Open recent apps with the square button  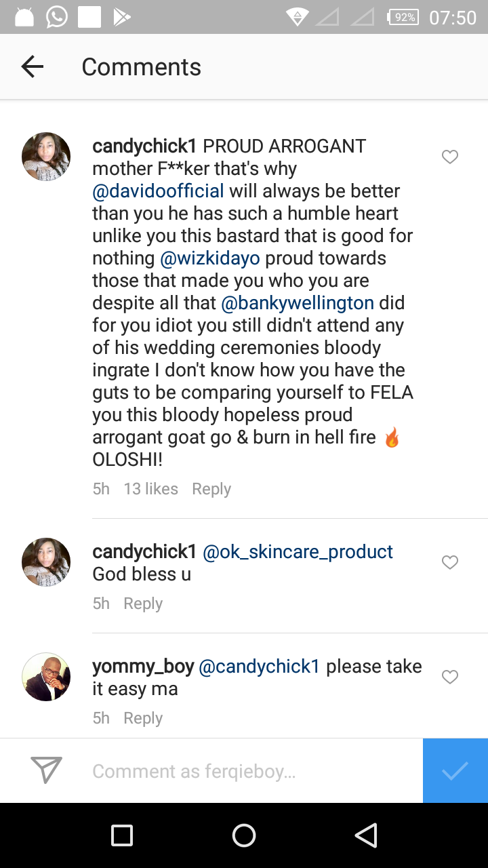[x=122, y=835]
